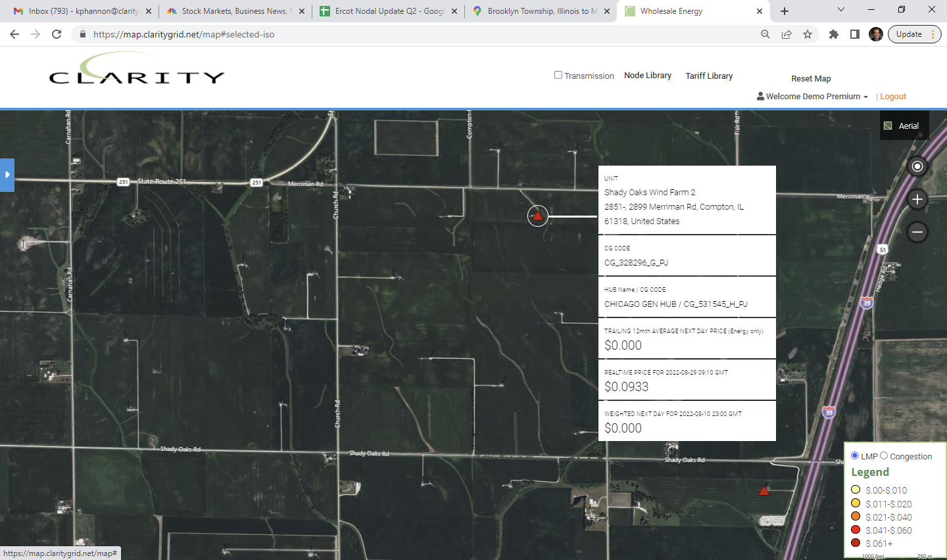
Task: Open the Node Library
Action: click(x=648, y=76)
